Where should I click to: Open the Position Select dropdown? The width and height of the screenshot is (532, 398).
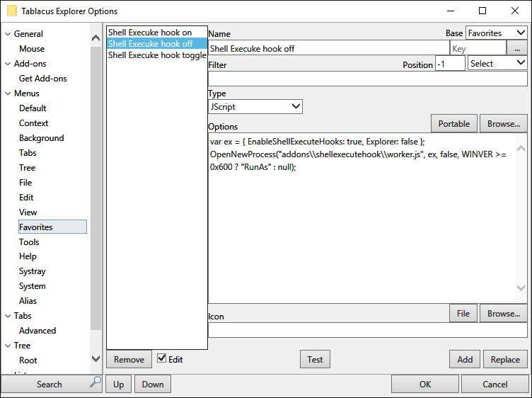pyautogui.click(x=497, y=63)
